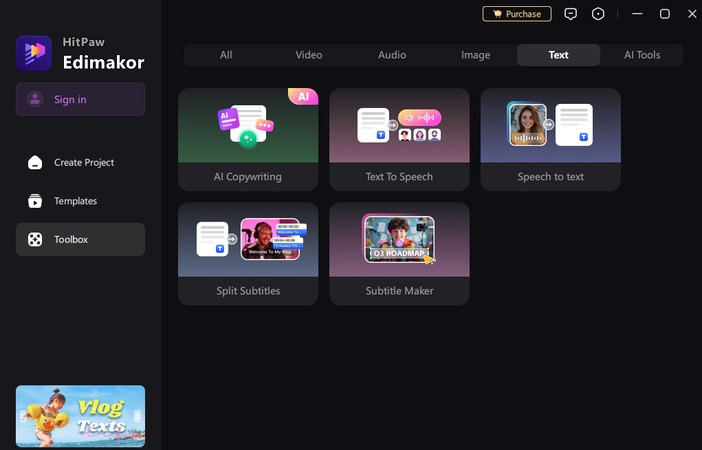702x450 pixels.
Task: Open the Image tab
Action: tap(475, 55)
